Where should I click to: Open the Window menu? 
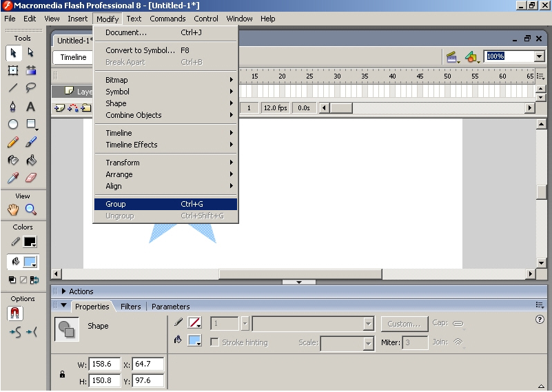point(239,19)
